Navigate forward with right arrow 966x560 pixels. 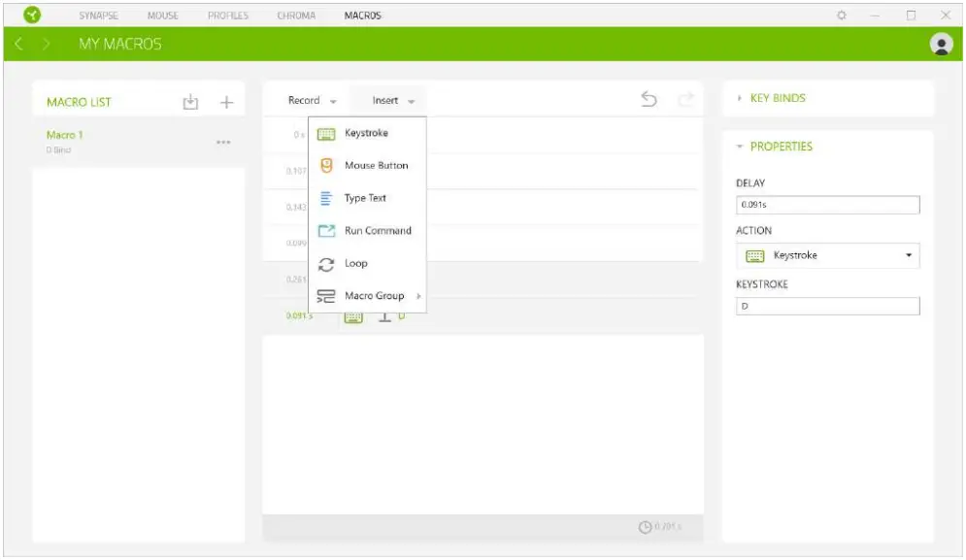point(47,44)
